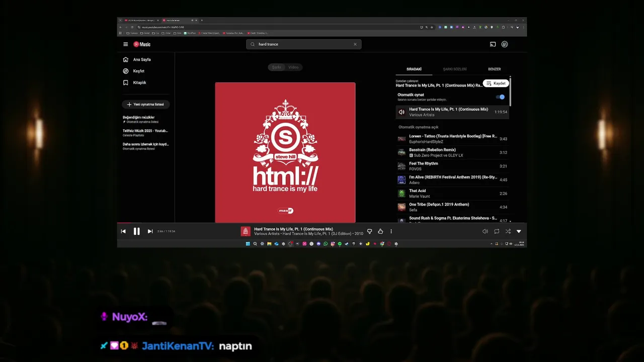Viewport: 644px width, 362px height.
Task: Click the queue panel scrollbar
Action: pos(510,92)
